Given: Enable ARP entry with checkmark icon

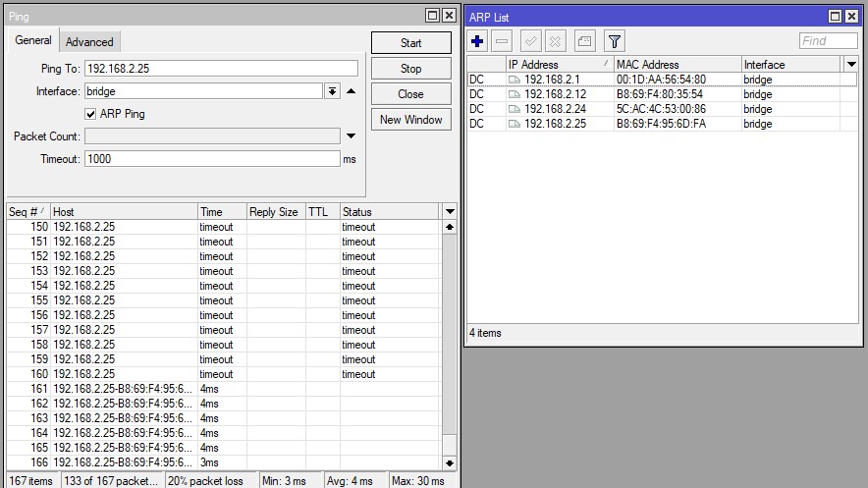Looking at the screenshot, I should 531,41.
